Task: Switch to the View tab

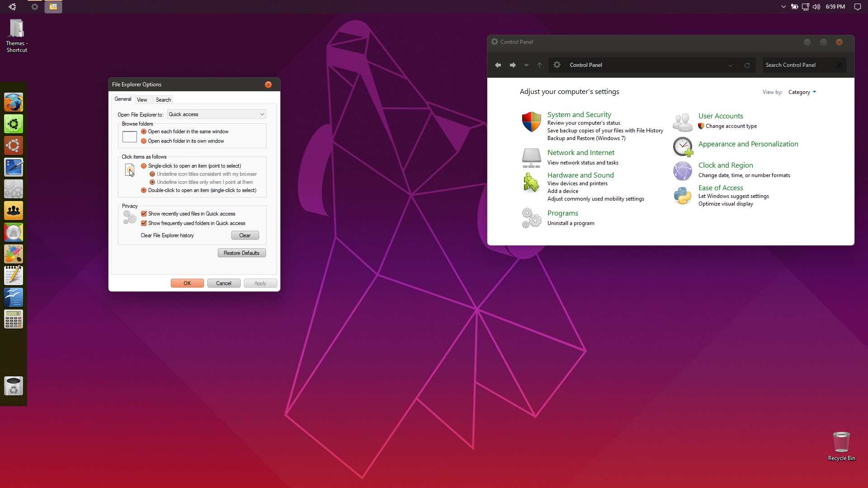Action: click(x=142, y=100)
